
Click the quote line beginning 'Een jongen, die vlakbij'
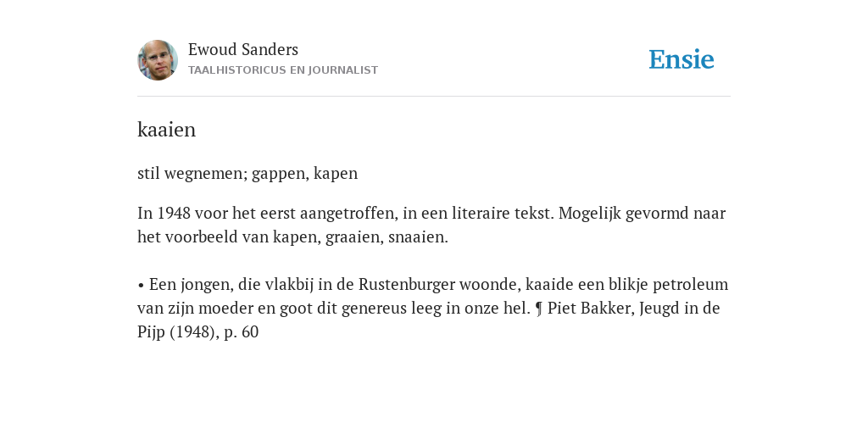click(x=433, y=285)
